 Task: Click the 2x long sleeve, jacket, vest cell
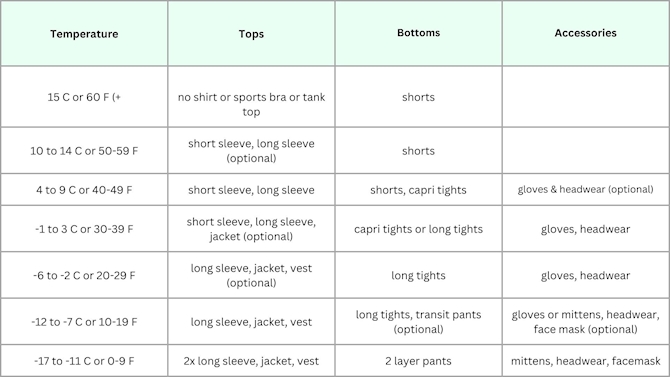[251, 361]
